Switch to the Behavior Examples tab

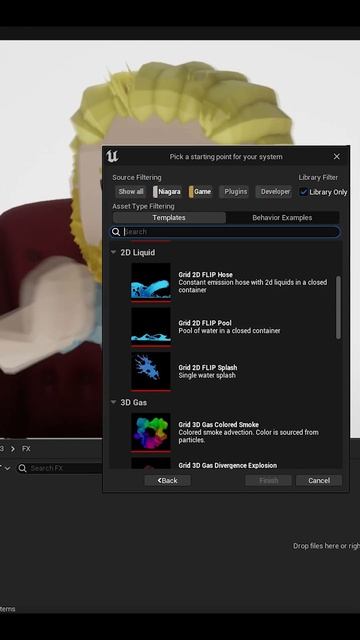(282, 218)
